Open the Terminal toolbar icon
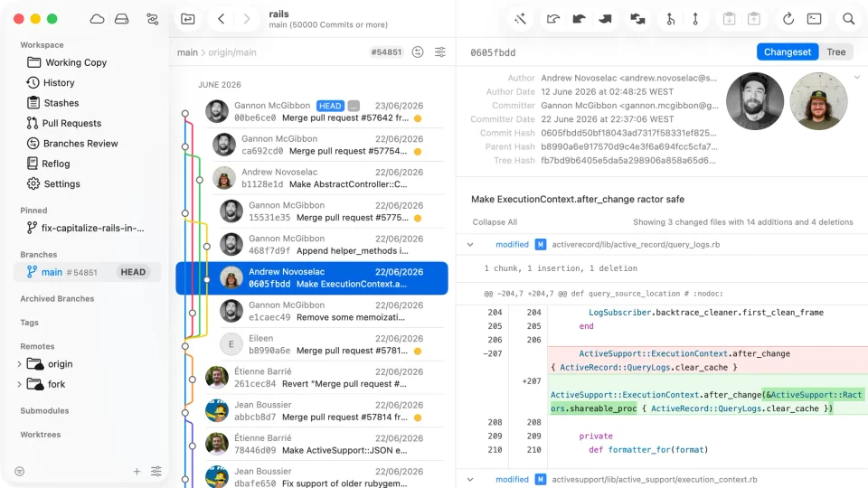The height and width of the screenshot is (488, 868). 815,19
